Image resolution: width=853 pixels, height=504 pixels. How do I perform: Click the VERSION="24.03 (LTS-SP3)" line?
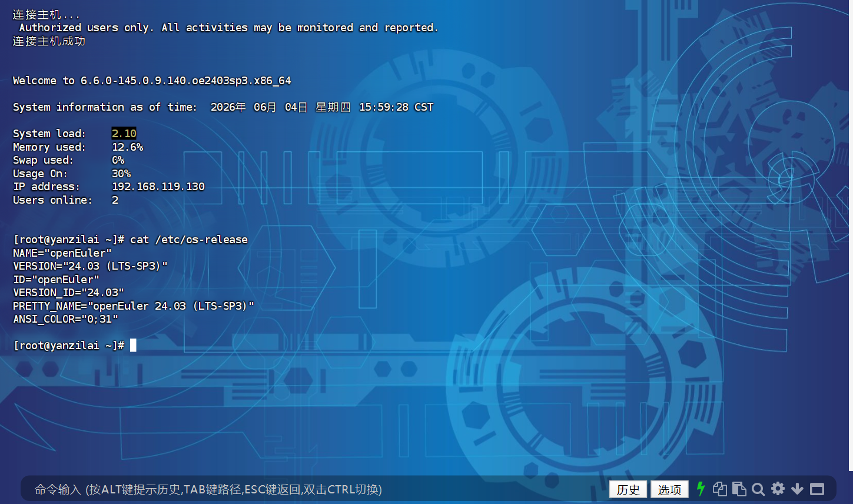pyautogui.click(x=91, y=266)
